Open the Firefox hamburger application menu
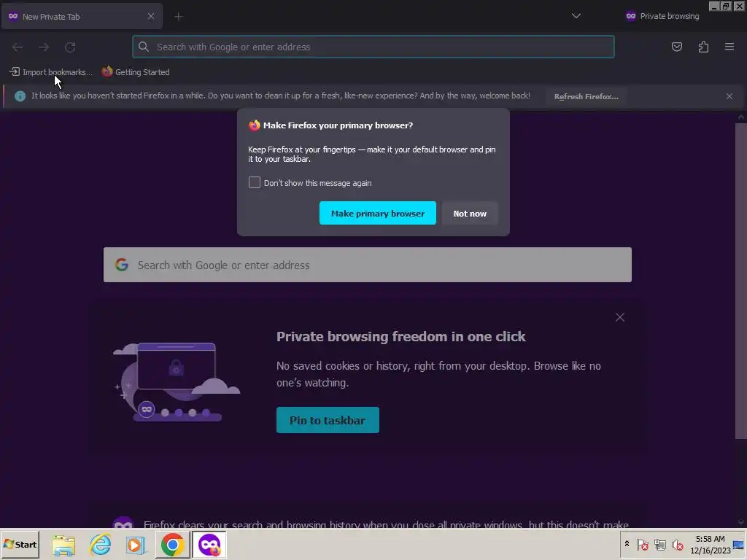 729,47
